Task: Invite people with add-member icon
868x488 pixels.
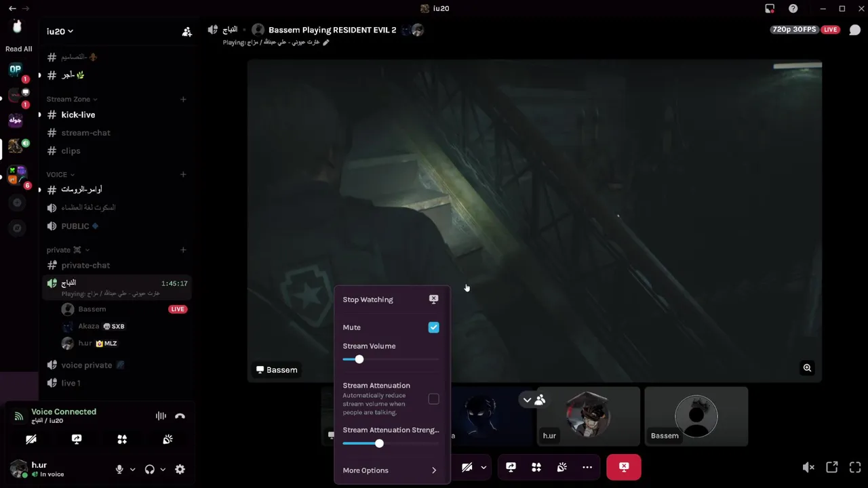Action: pos(186,31)
